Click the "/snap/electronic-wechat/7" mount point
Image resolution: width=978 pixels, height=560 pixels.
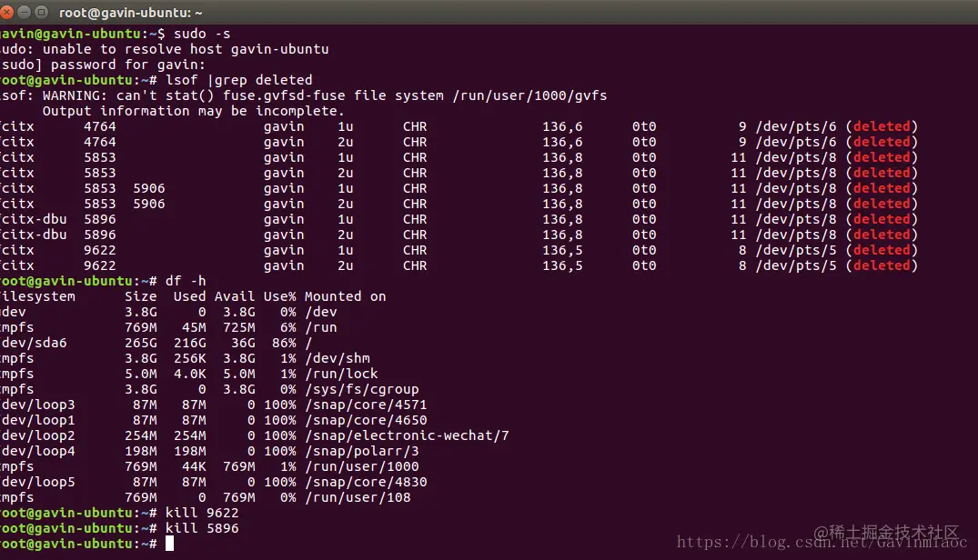[x=407, y=436]
